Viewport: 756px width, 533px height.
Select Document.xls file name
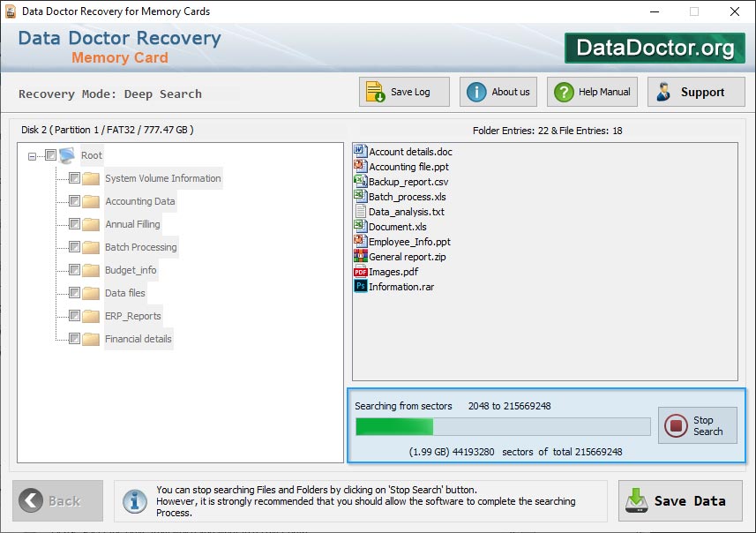pos(398,227)
